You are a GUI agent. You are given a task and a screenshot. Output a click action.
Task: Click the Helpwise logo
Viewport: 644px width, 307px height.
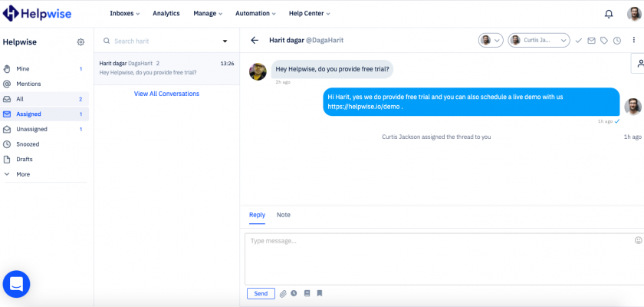coord(37,14)
